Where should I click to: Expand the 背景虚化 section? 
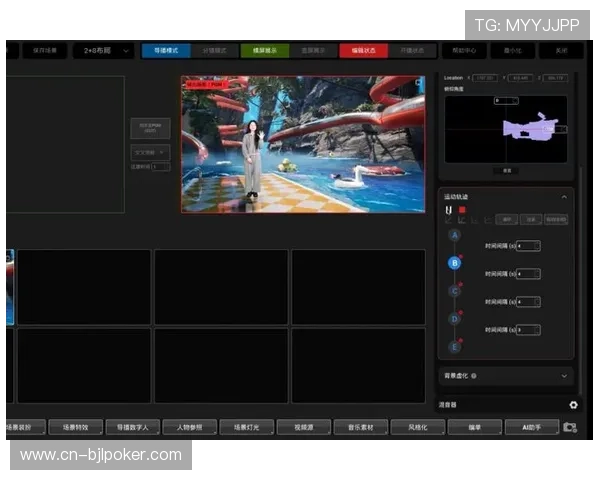point(564,376)
